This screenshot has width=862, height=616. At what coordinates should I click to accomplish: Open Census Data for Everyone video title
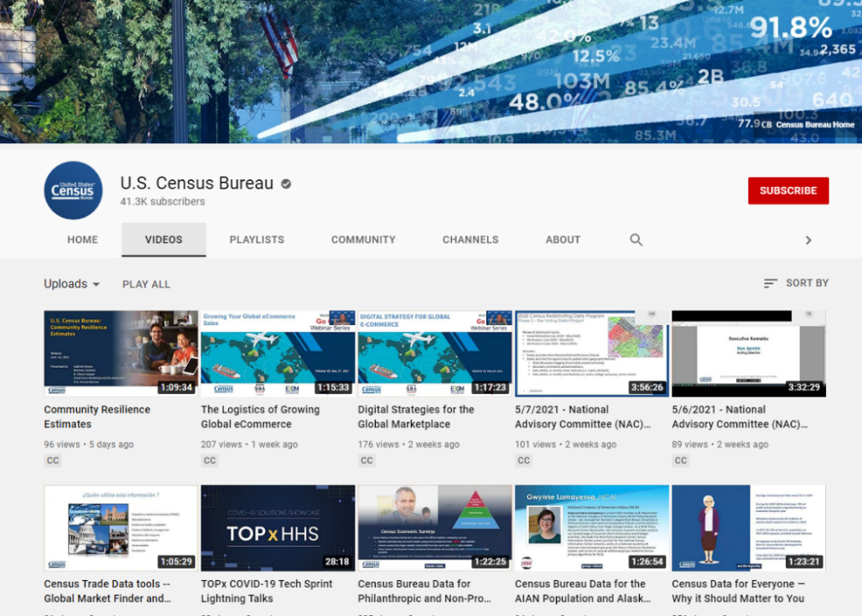coord(738,591)
